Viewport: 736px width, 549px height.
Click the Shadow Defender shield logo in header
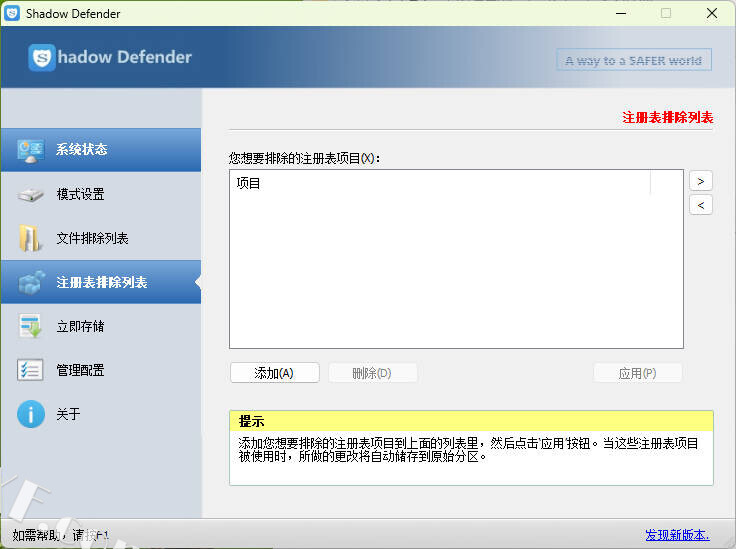42,58
